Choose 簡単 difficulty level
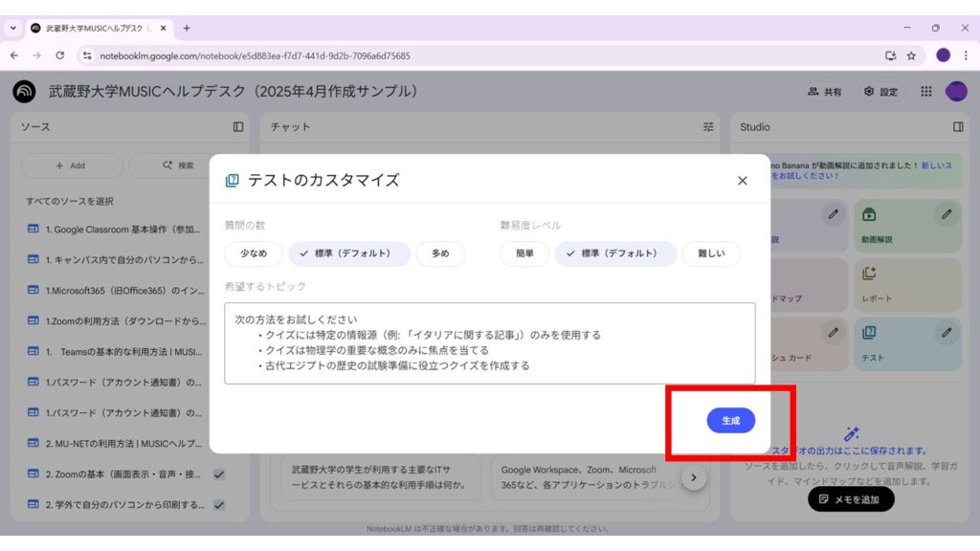The image size is (980, 551). [x=524, y=253]
